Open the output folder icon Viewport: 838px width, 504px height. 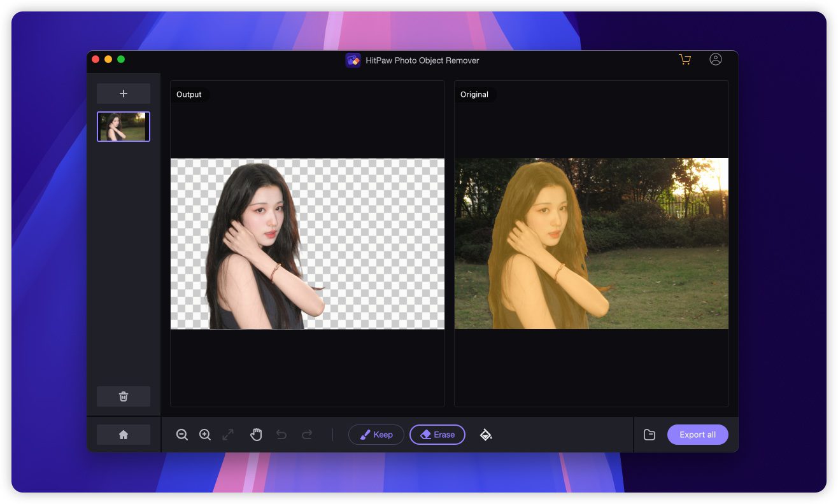point(650,435)
